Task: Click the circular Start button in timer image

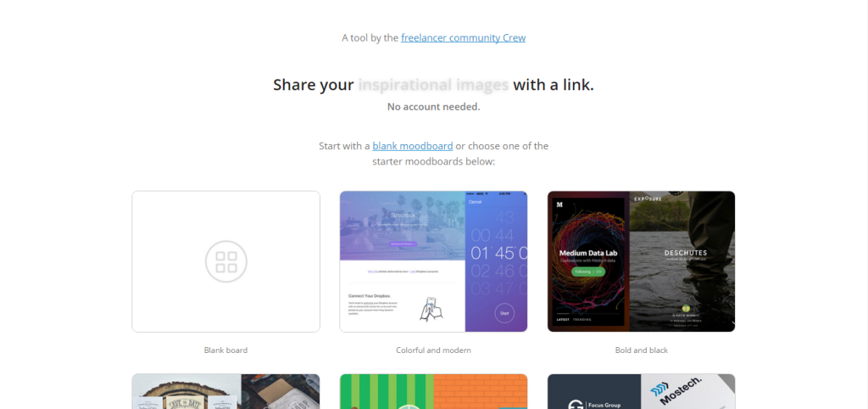Action: [x=504, y=313]
